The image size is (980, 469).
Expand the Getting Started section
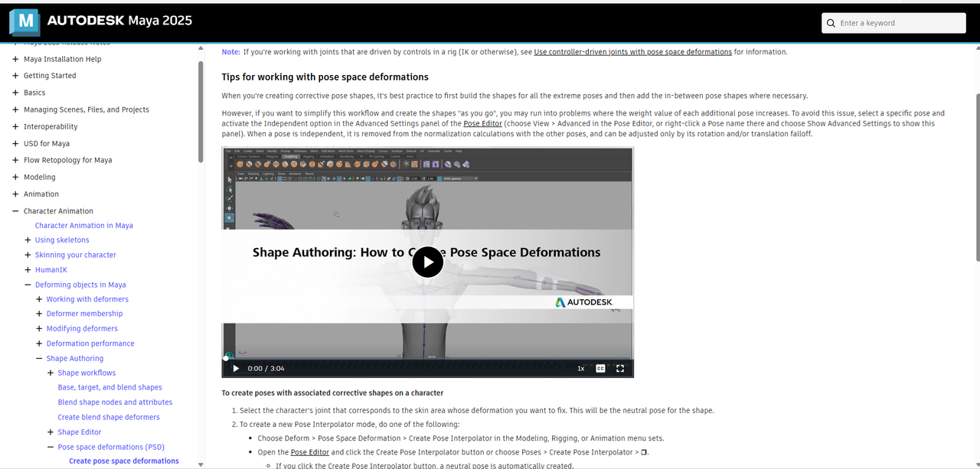(x=15, y=76)
